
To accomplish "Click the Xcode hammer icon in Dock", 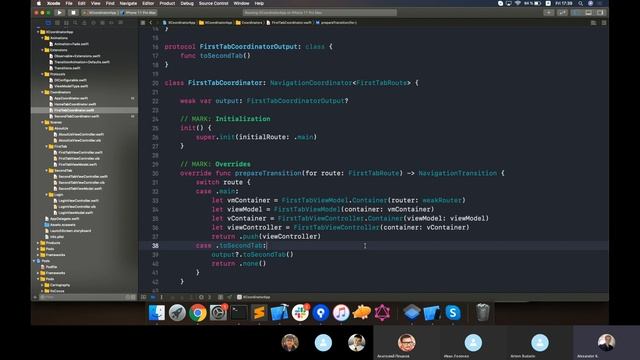I will tap(280, 313).
